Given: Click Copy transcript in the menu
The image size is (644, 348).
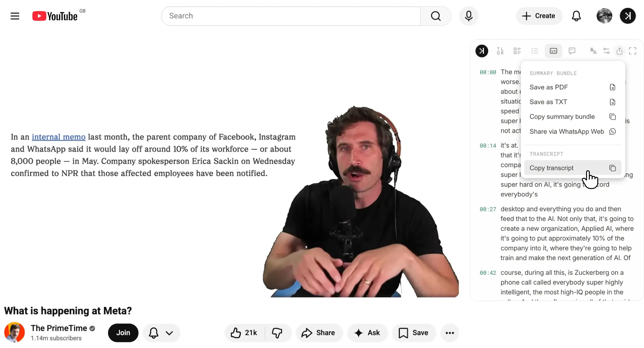Looking at the screenshot, I should click(x=572, y=168).
